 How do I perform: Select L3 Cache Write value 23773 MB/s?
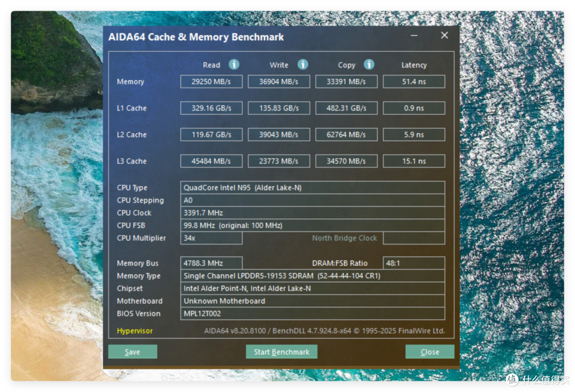click(278, 161)
